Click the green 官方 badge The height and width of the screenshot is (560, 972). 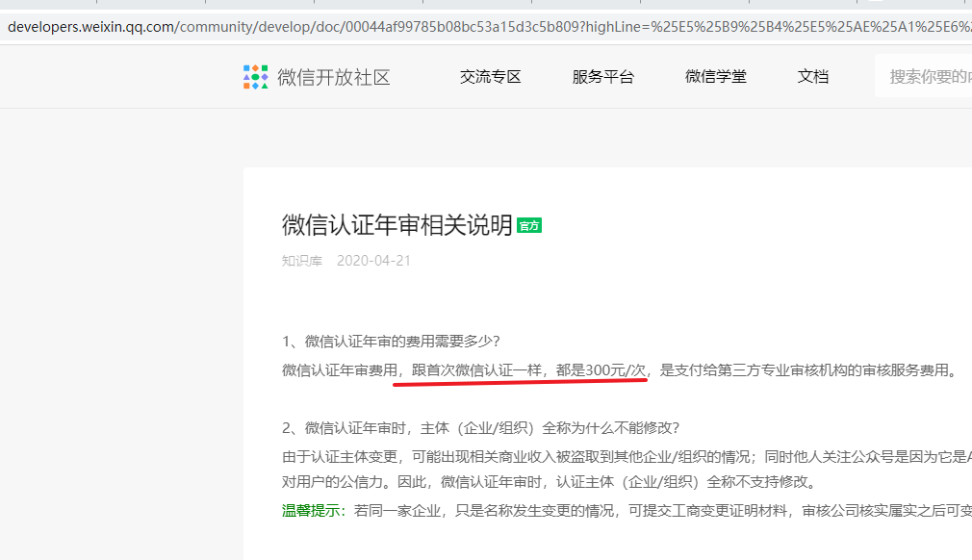pyautogui.click(x=529, y=226)
